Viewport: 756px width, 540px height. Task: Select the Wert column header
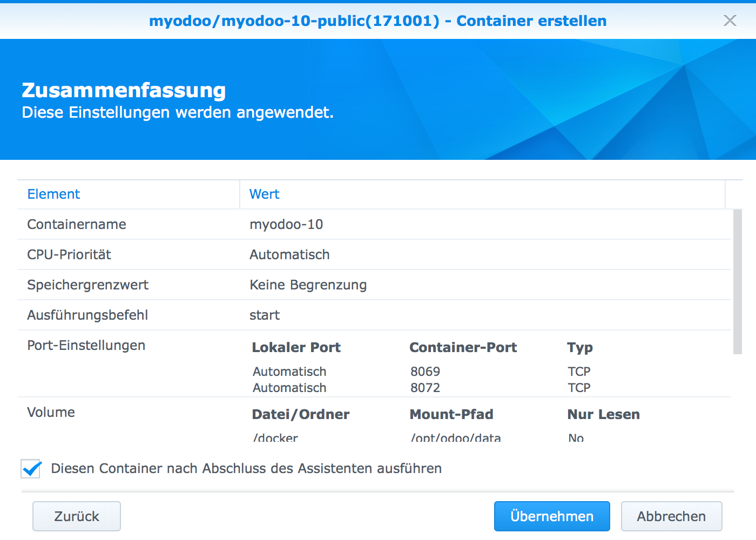pyautogui.click(x=264, y=194)
